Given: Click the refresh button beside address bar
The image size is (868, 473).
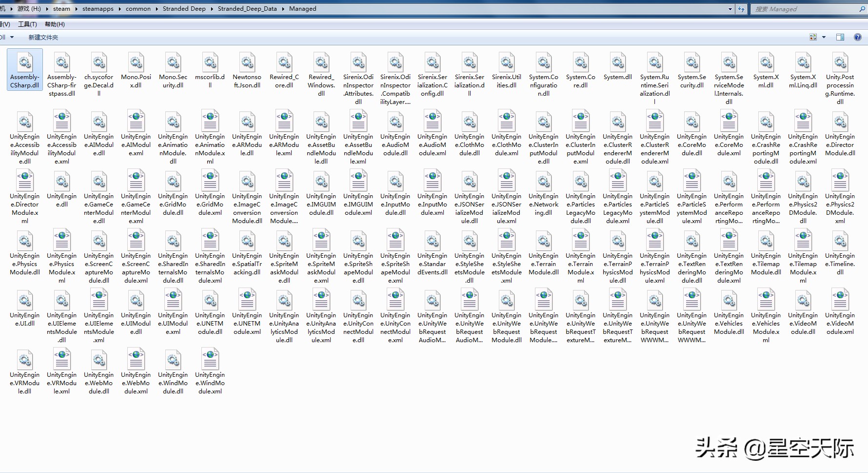Looking at the screenshot, I should coord(741,9).
